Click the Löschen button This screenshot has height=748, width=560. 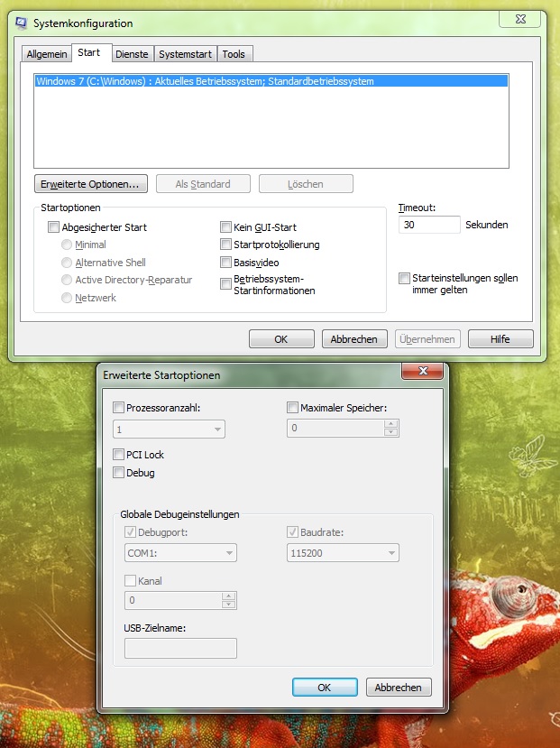tap(306, 184)
